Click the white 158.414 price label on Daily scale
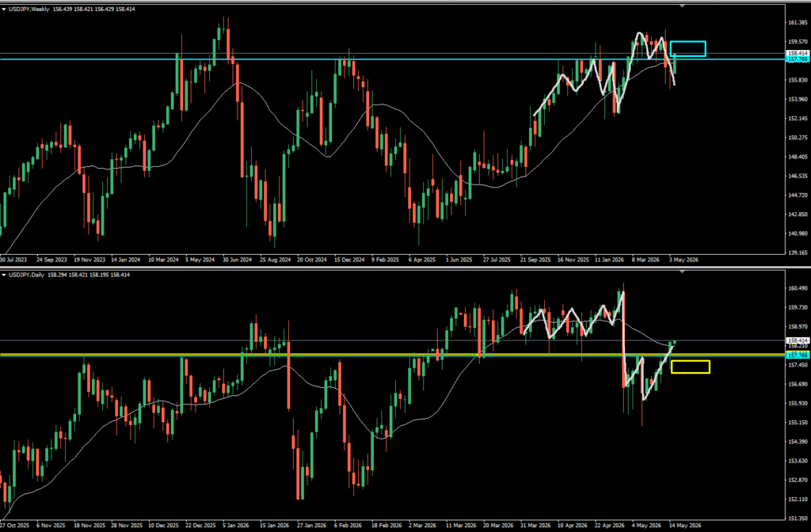Screen dimensions: 811x532 (x=798, y=340)
